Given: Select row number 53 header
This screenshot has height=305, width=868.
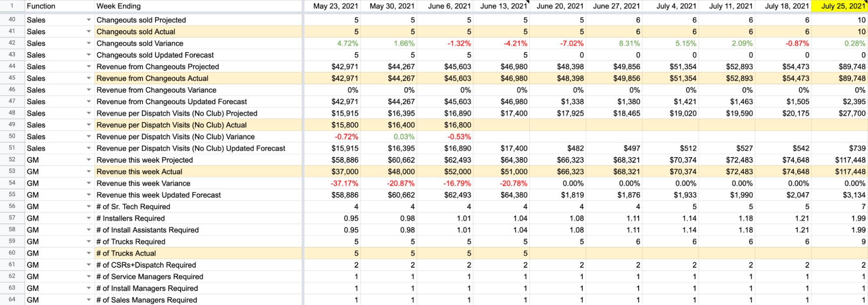Looking at the screenshot, I should click(x=12, y=171).
